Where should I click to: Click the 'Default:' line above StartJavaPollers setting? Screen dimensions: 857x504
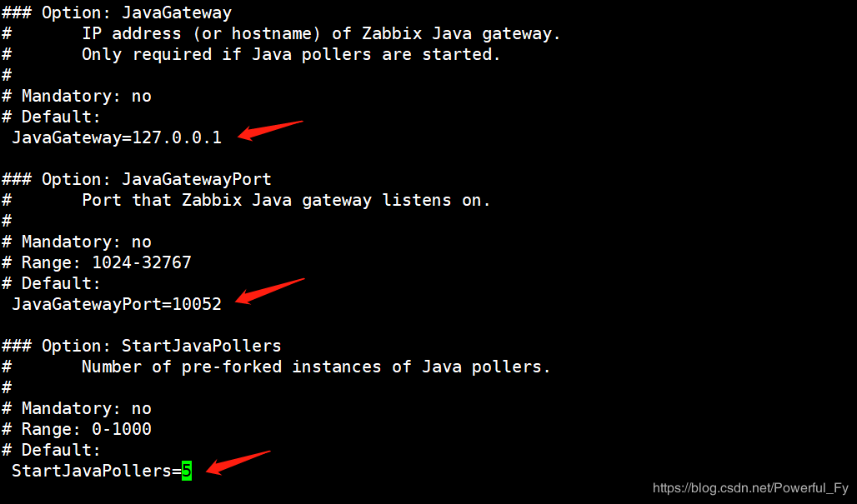coord(52,450)
